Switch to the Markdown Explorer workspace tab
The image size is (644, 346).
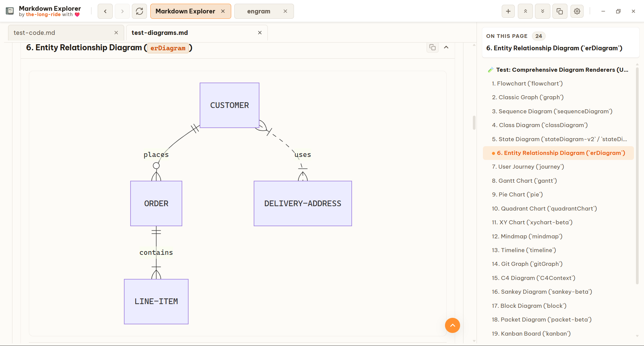(185, 11)
